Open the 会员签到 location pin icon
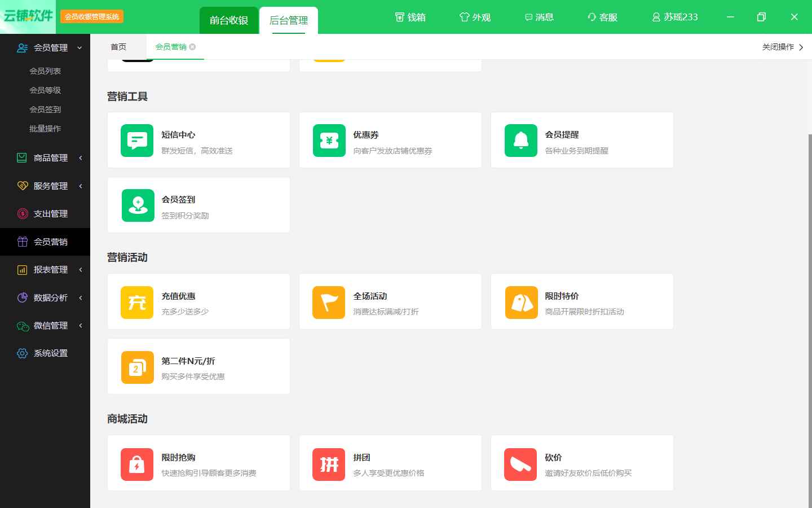The height and width of the screenshot is (508, 812). (x=138, y=205)
